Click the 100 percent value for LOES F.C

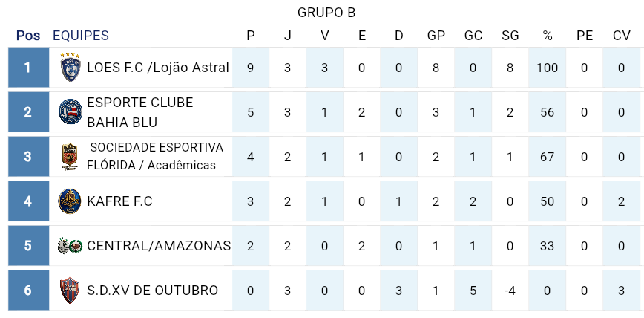[x=548, y=68]
